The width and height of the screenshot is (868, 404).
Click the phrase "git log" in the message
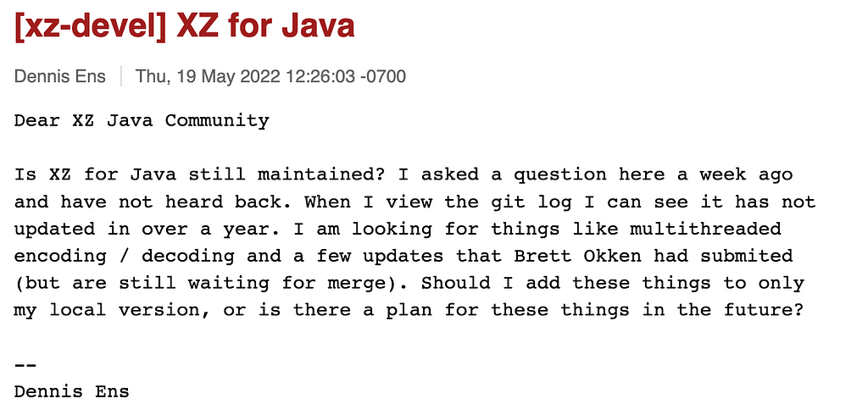click(531, 202)
